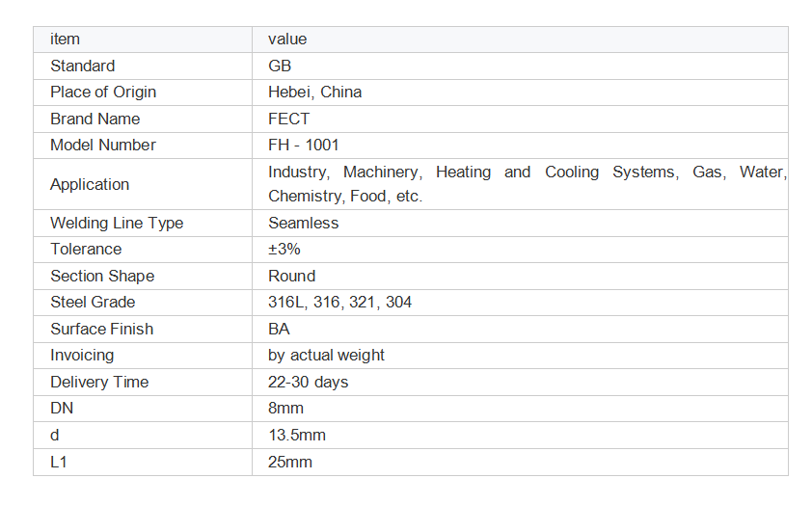Viewport: 812px width, 505px height.
Task: Select the Section Shape label
Action: 102,276
